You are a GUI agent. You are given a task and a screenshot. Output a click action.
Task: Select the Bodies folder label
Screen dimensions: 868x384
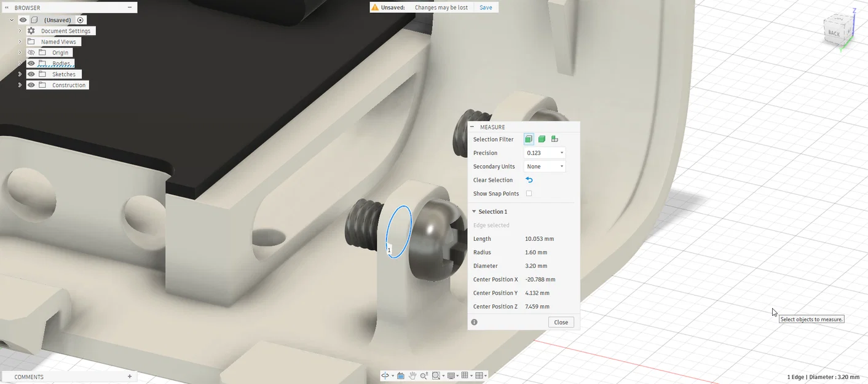click(x=61, y=63)
